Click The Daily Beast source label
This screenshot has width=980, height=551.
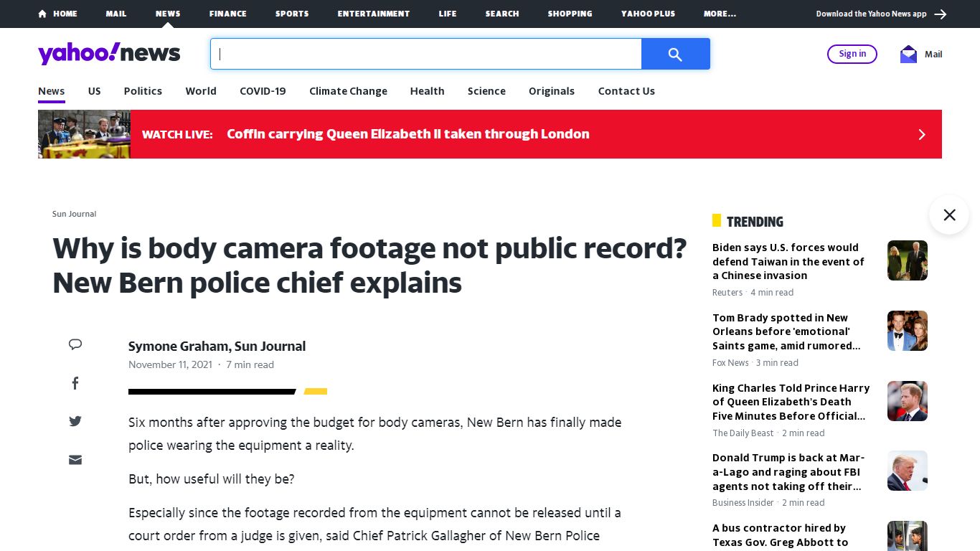743,433
